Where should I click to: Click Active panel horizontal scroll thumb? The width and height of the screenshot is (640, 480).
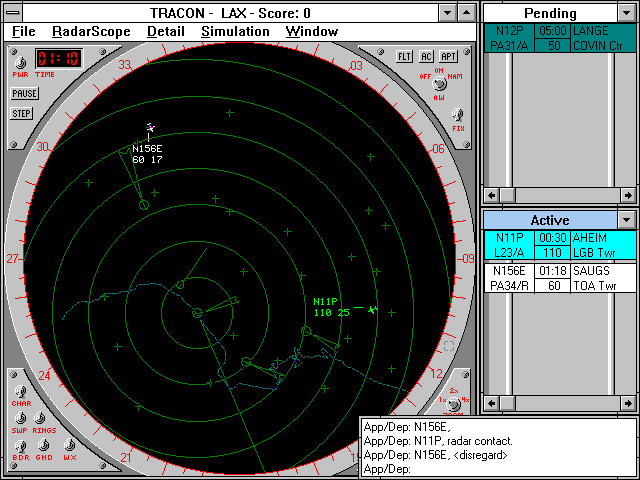click(x=507, y=404)
